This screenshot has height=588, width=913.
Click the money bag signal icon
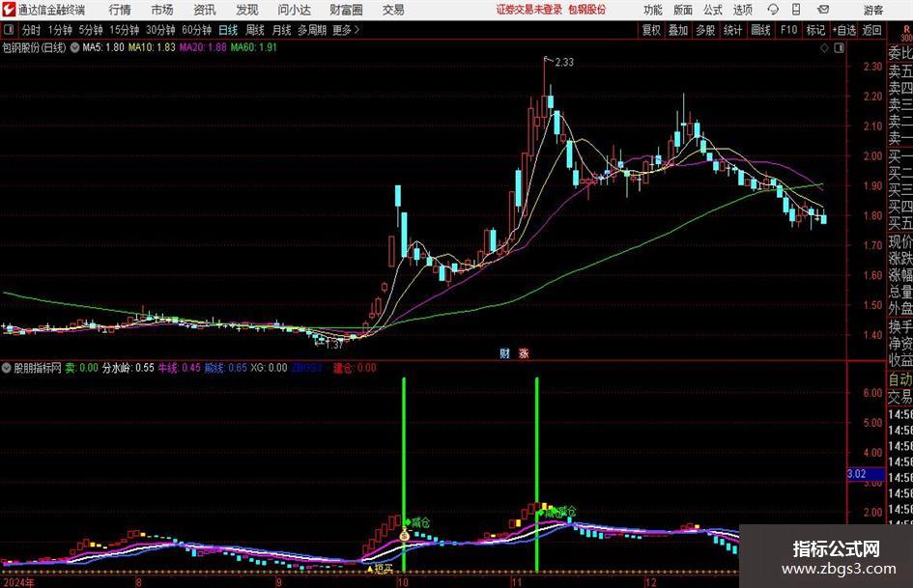(405, 533)
